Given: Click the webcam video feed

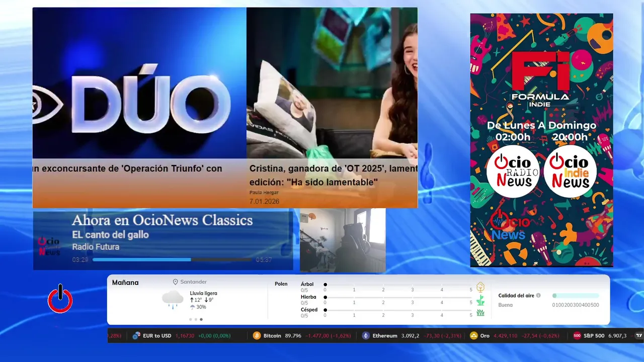Looking at the screenshot, I should (x=343, y=240).
